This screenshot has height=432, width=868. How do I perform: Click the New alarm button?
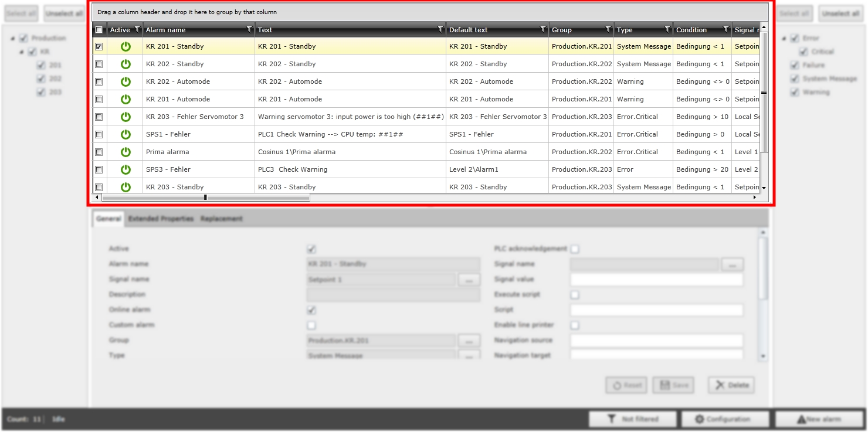[819, 419]
